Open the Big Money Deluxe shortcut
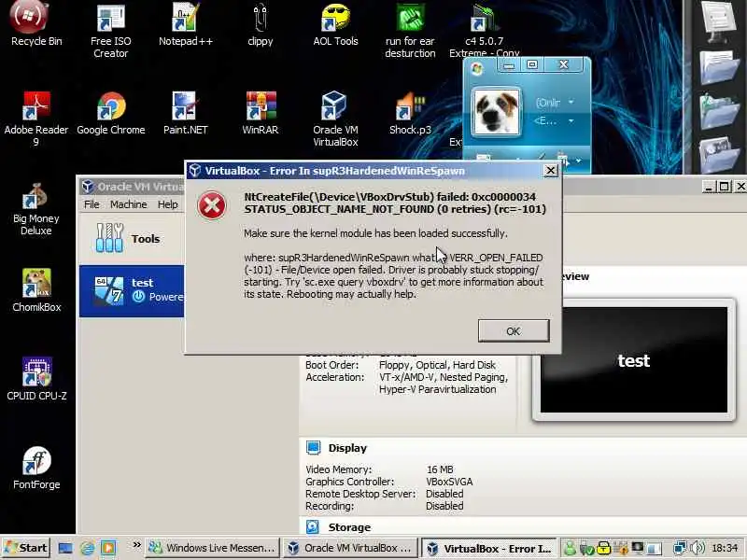Screen dimensions: 747x560 [x=36, y=208]
